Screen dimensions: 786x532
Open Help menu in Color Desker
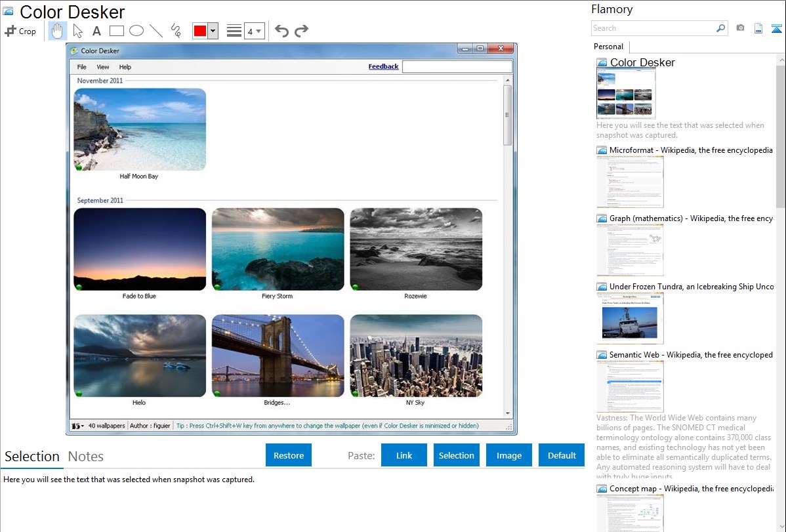tap(125, 67)
